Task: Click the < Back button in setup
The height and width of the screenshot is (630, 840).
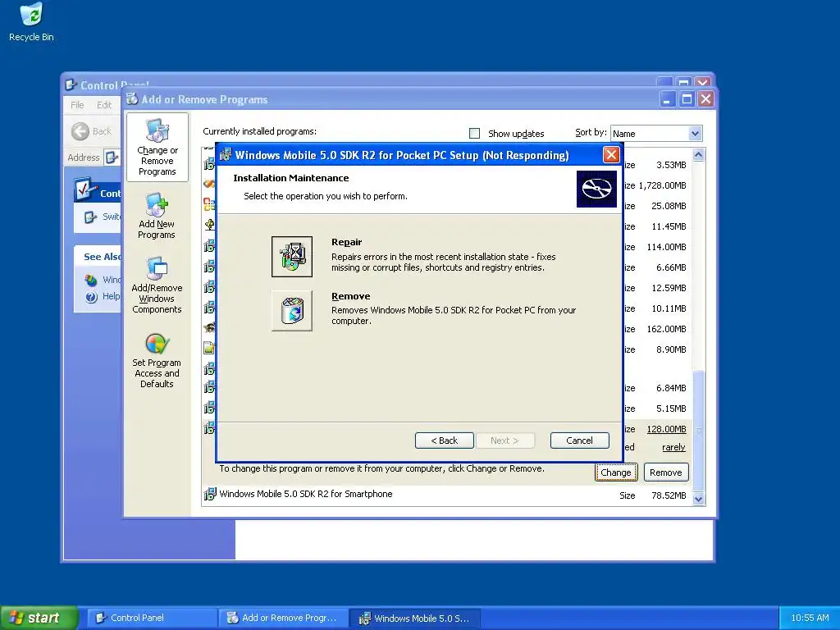Action: [x=444, y=441]
